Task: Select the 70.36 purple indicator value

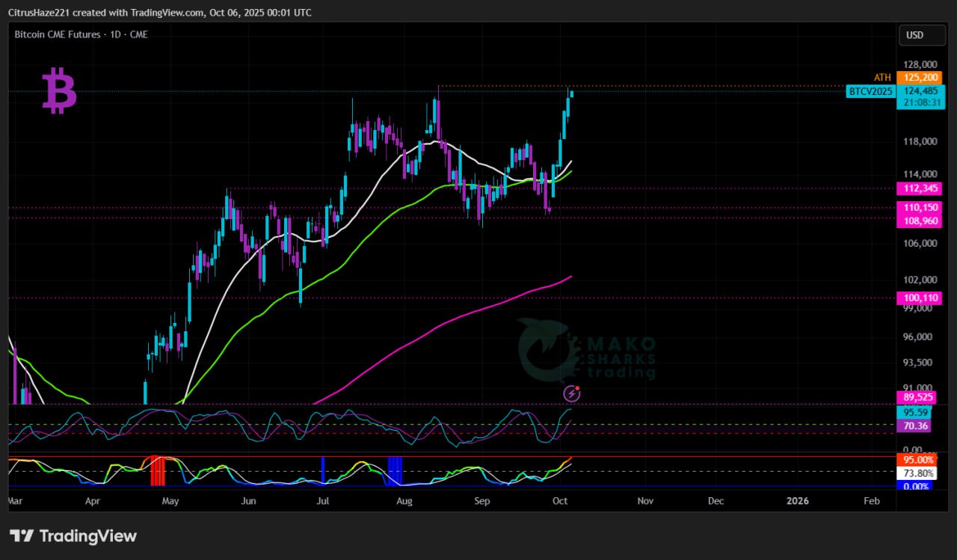Action: point(915,425)
